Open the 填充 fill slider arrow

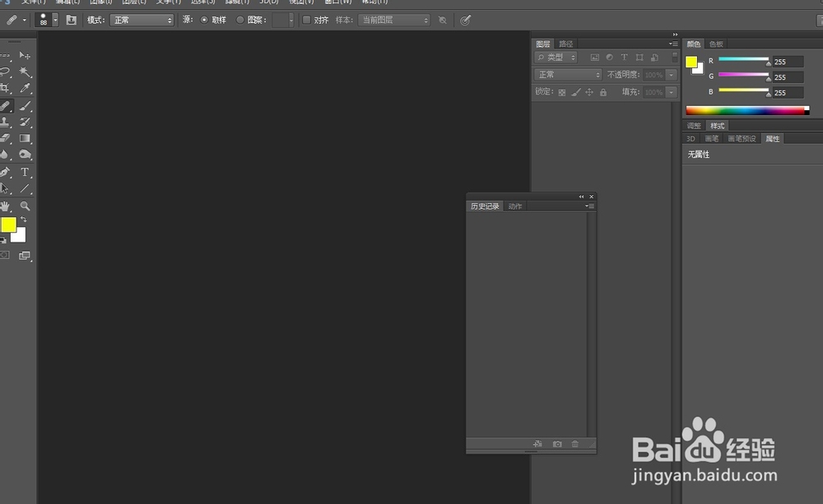pyautogui.click(x=672, y=92)
